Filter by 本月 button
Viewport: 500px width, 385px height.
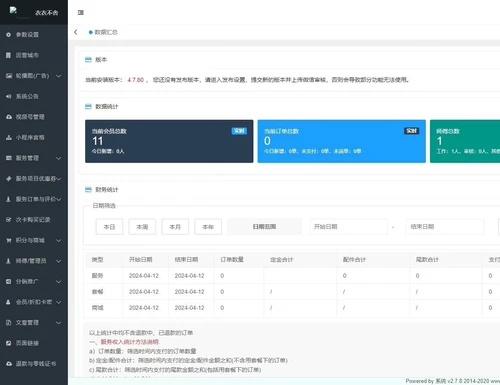coord(175,227)
